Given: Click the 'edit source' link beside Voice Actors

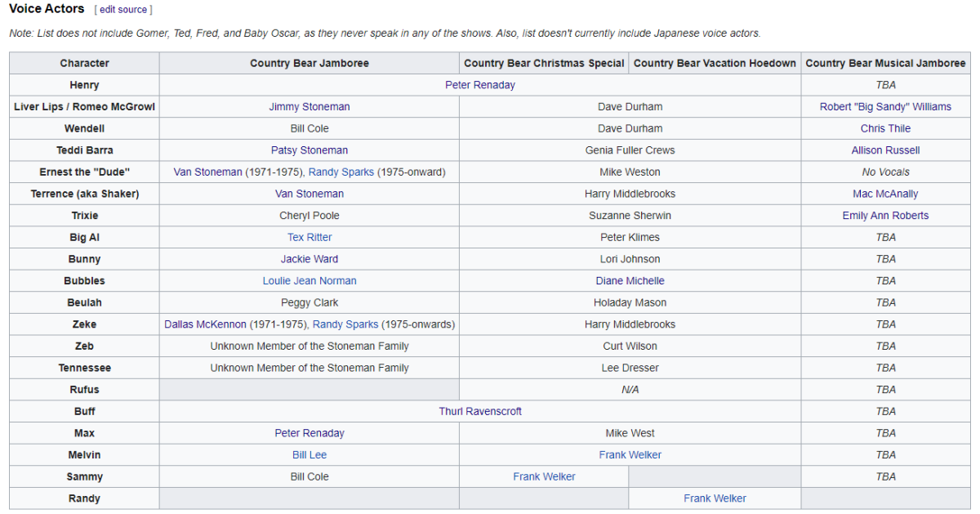Looking at the screenshot, I should [x=122, y=10].
